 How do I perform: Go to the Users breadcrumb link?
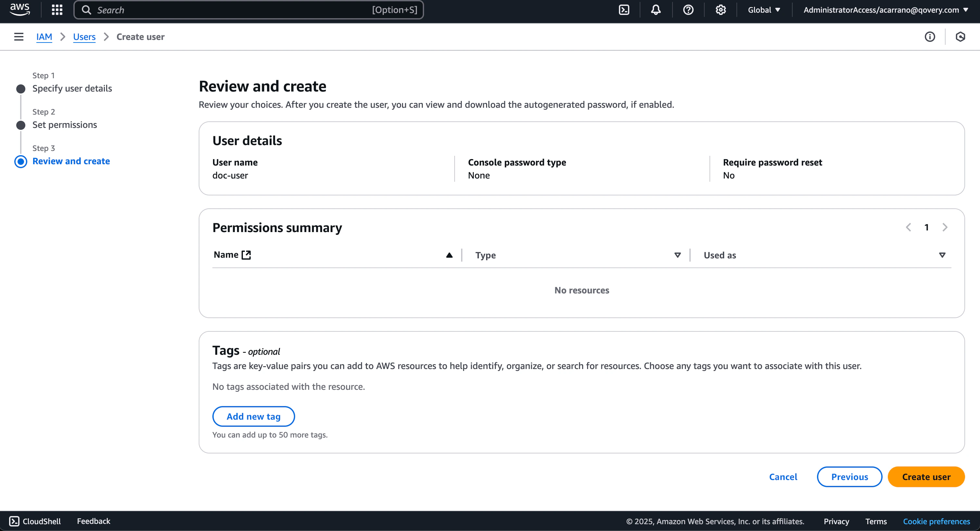[x=84, y=37]
